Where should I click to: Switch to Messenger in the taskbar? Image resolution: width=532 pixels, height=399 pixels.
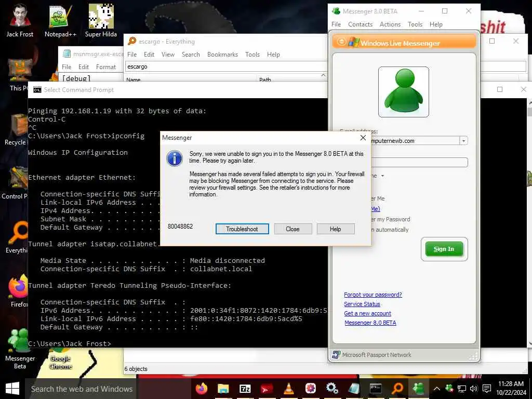click(x=419, y=389)
